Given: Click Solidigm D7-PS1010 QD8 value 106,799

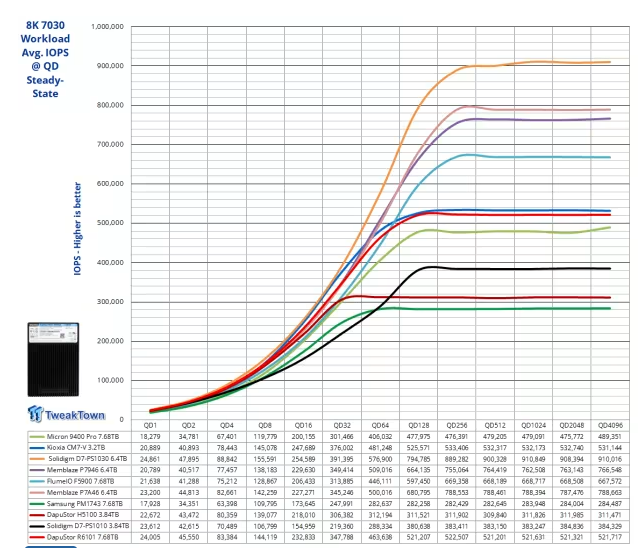Looking at the screenshot, I should [x=265, y=526].
